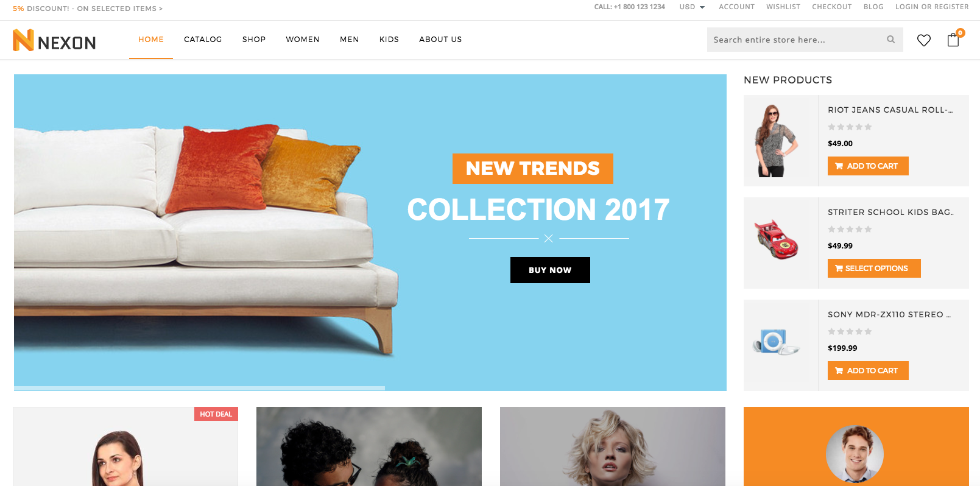Click the Hot Deal badge

tap(216, 414)
